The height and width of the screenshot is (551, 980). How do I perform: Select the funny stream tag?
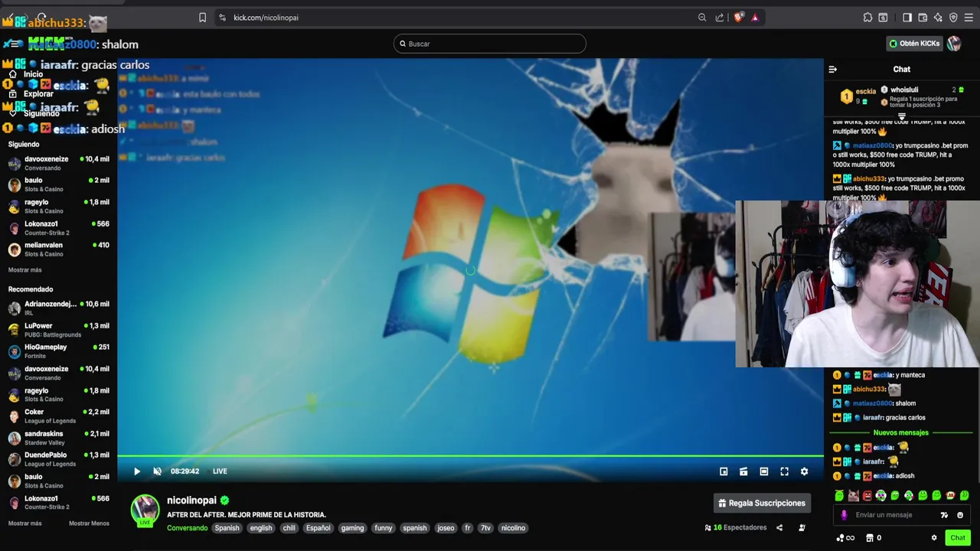(x=384, y=528)
